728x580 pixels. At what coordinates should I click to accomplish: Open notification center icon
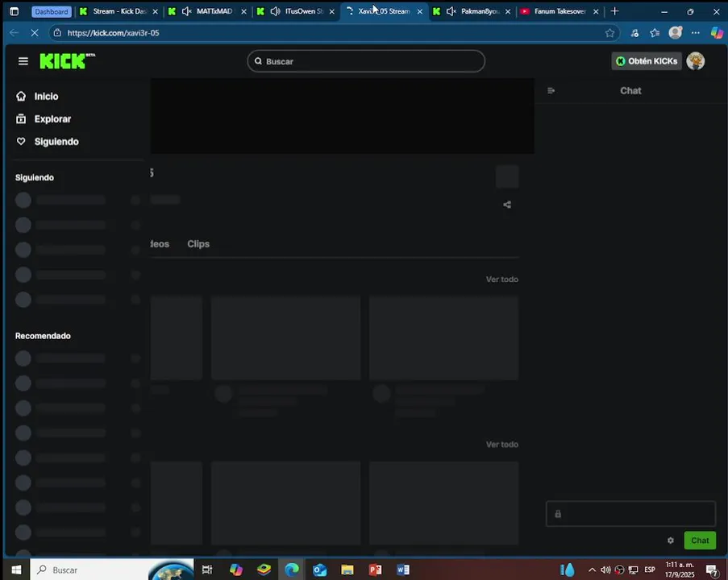coord(712,570)
